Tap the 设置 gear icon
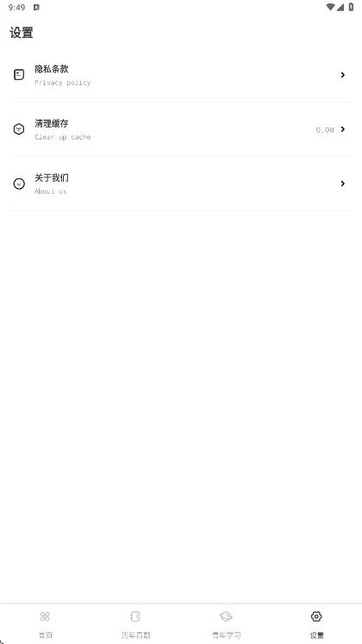The width and height of the screenshot is (362, 644). [316, 616]
